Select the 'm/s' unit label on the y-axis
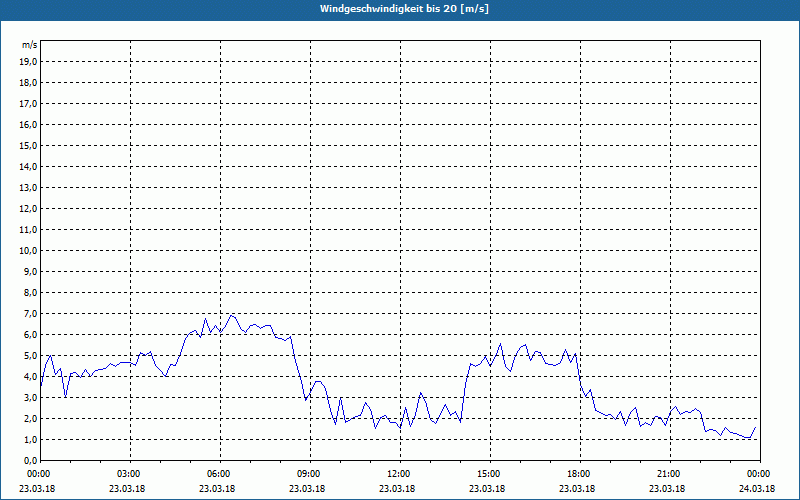800x500 pixels. click(x=29, y=45)
